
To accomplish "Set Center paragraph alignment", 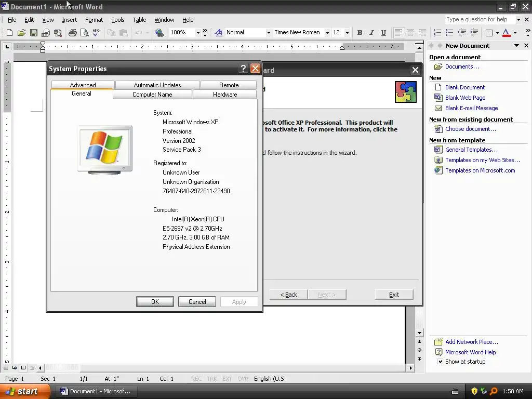I will click(410, 33).
